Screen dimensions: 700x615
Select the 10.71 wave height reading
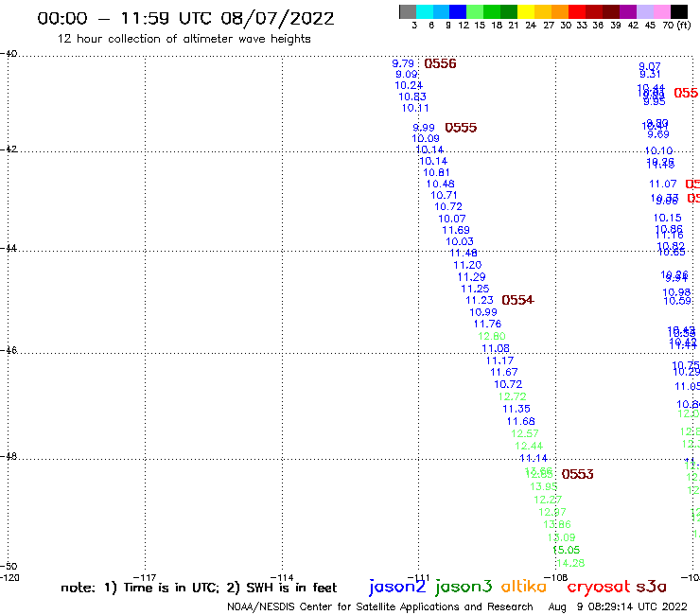[444, 195]
